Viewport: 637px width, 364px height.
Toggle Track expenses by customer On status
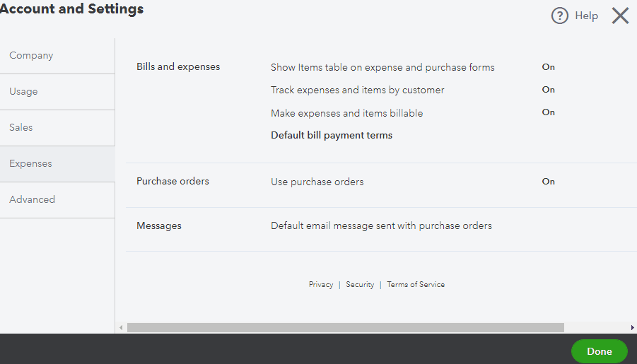pos(548,90)
